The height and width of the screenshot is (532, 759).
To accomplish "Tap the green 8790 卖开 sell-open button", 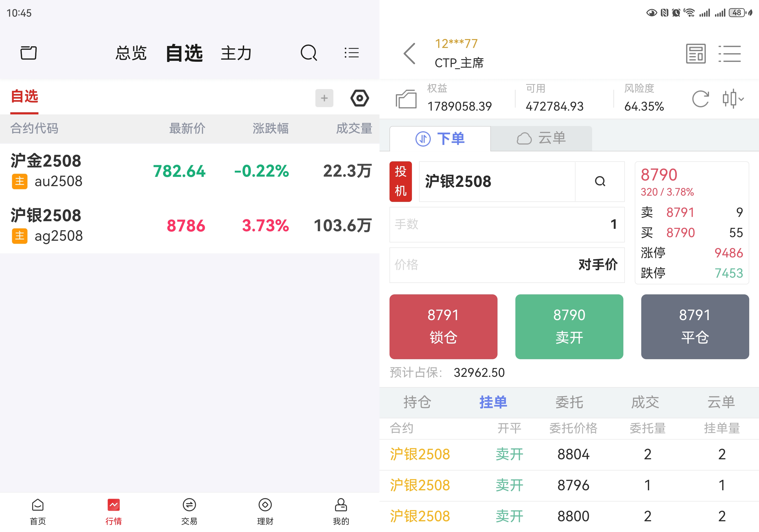I will 569,327.
